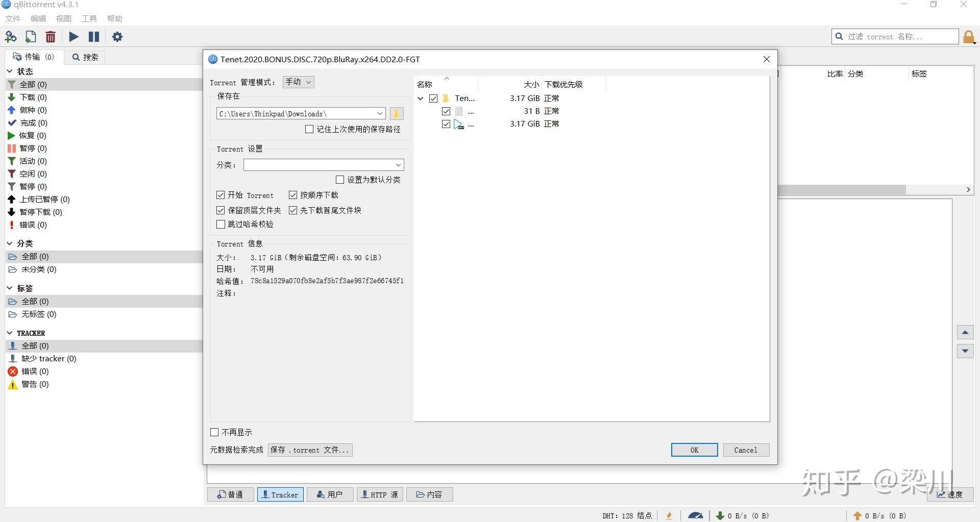Collapse 分类 sidebar section
Screen dimensions: 980x522
(10, 243)
